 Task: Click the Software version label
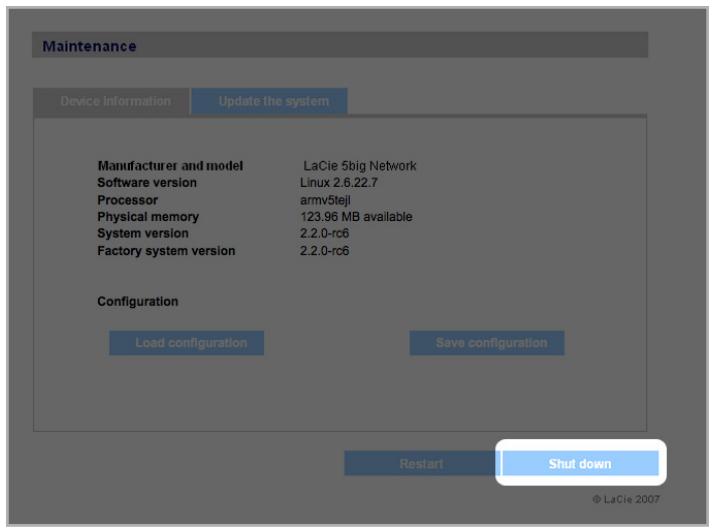pos(147,183)
